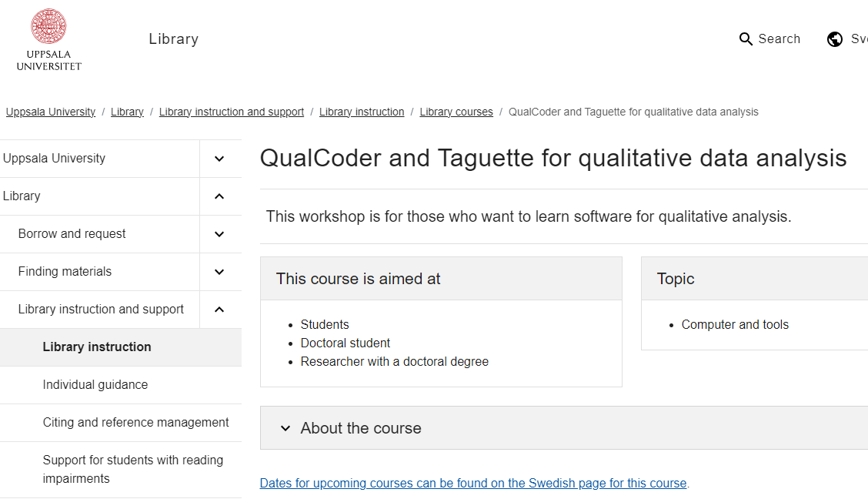
Task: Go to Library courses breadcrumb
Action: [x=456, y=112]
